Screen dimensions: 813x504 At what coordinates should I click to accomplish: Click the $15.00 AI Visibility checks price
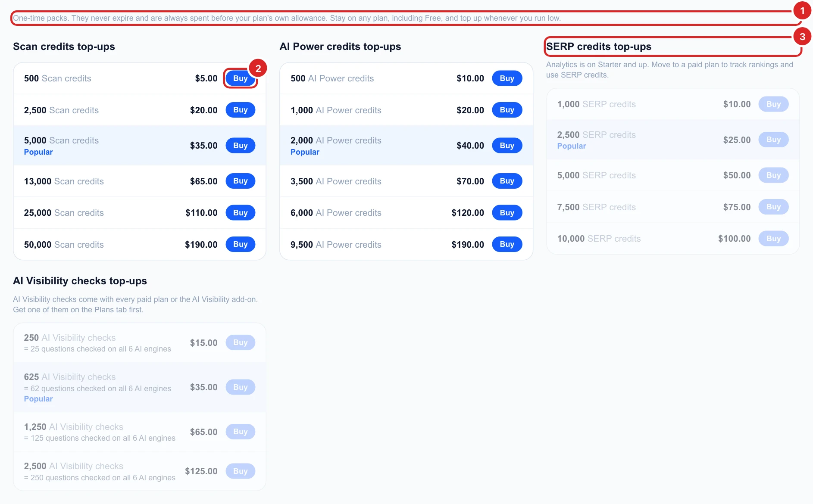click(x=203, y=343)
